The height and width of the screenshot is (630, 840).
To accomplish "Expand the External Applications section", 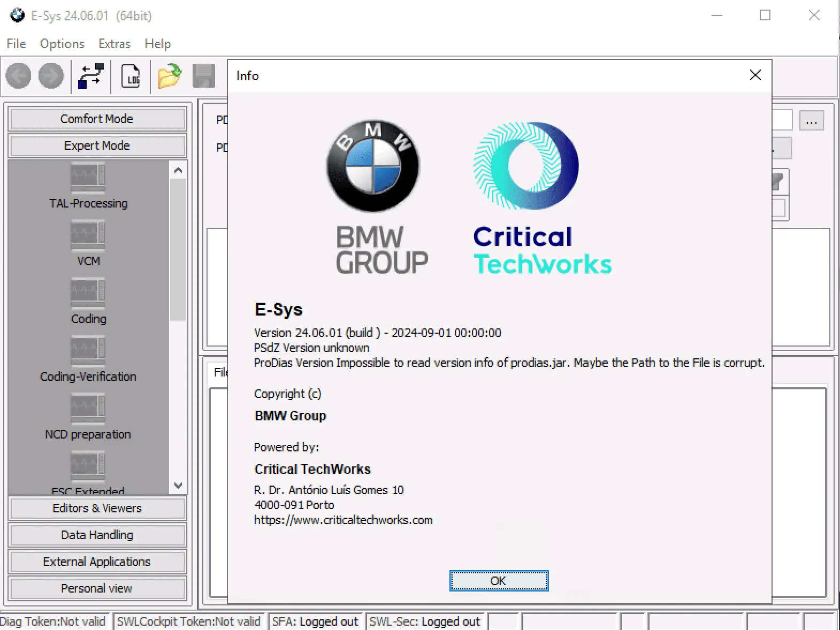I will 97,562.
